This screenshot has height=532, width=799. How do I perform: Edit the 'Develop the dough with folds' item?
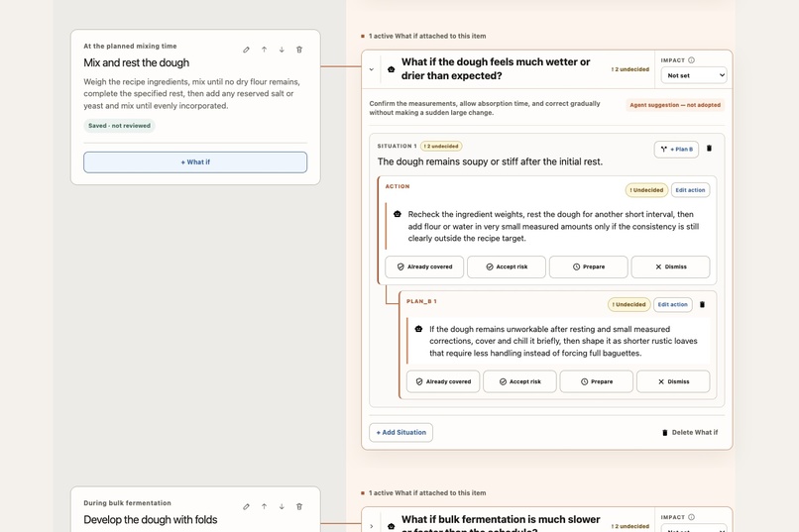(246, 507)
